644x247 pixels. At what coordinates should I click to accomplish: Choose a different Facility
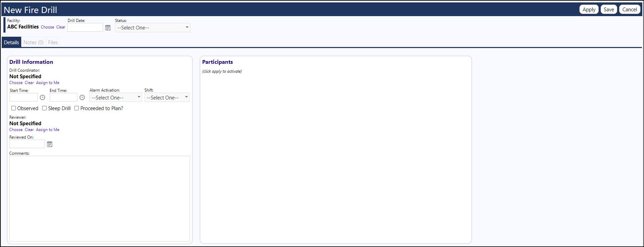click(48, 27)
